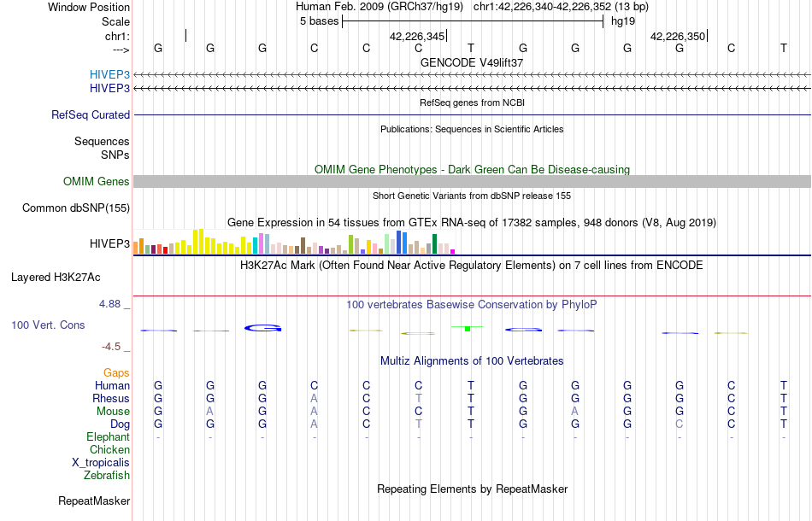Click the ---> strand direction arrow label

[x=121, y=50]
